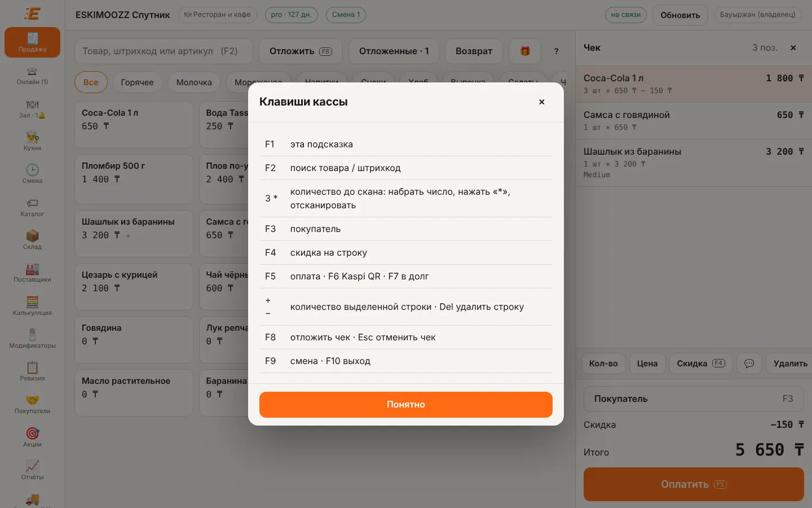Confirm with the Понятно button

click(x=406, y=405)
